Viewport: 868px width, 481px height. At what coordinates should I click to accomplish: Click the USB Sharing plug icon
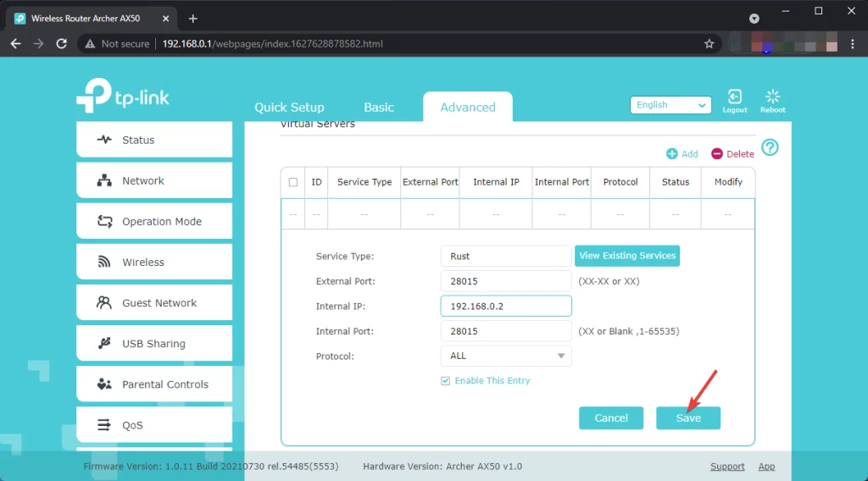pyautogui.click(x=104, y=343)
